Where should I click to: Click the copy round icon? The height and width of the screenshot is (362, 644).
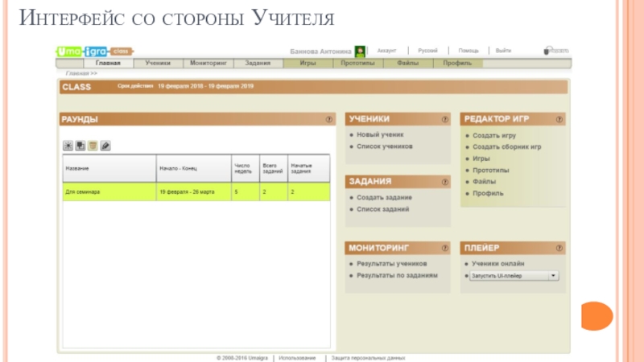click(x=80, y=145)
